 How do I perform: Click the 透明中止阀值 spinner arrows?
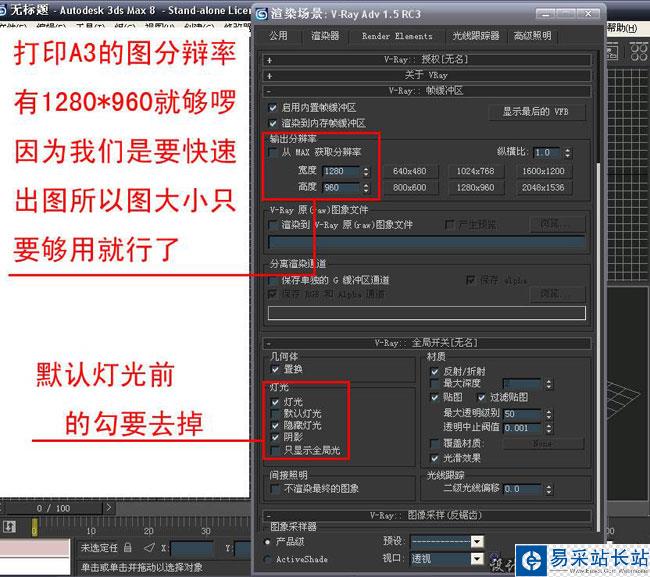click(x=548, y=428)
